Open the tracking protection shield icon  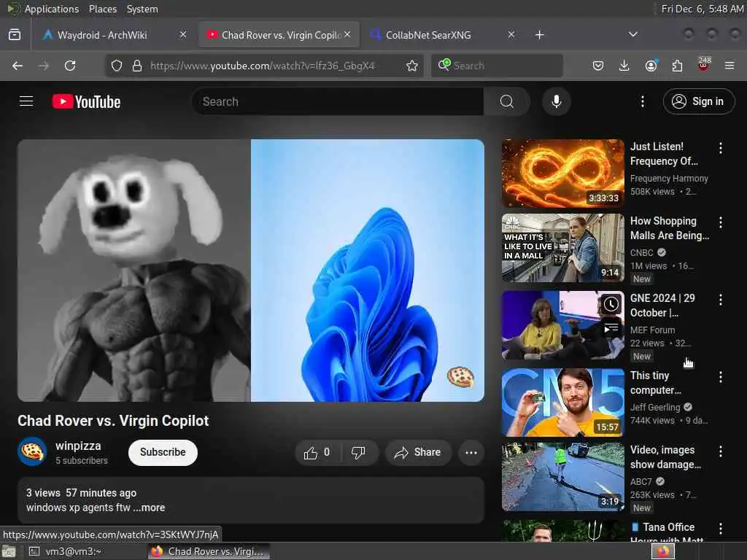tap(117, 66)
